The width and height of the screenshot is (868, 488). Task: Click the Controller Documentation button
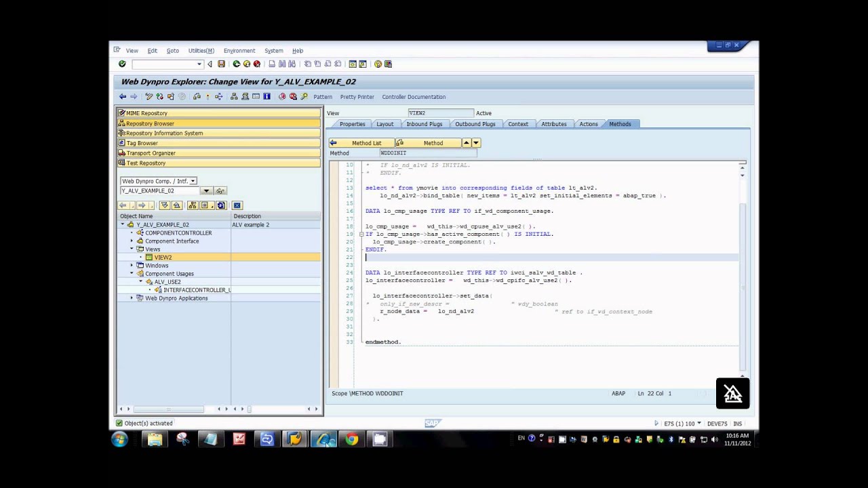pyautogui.click(x=414, y=97)
